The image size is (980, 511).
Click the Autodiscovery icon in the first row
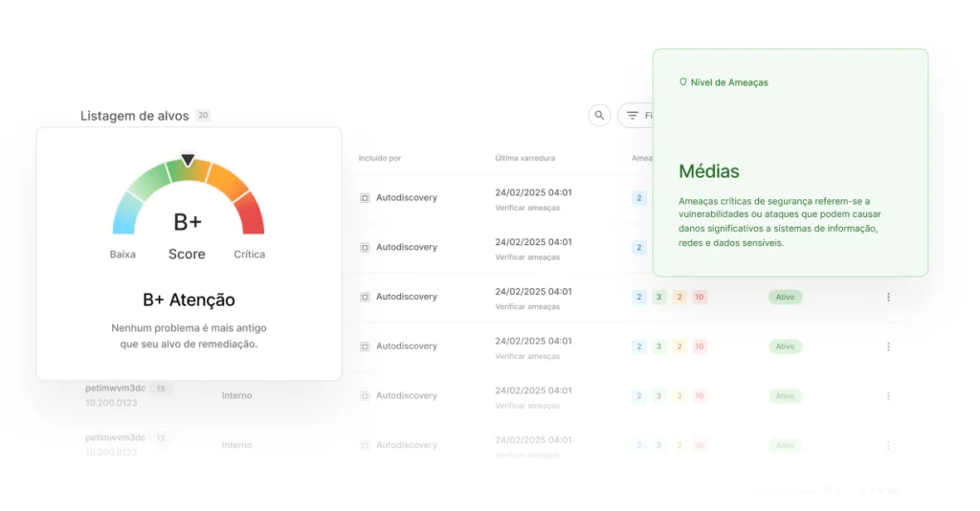coord(365,198)
